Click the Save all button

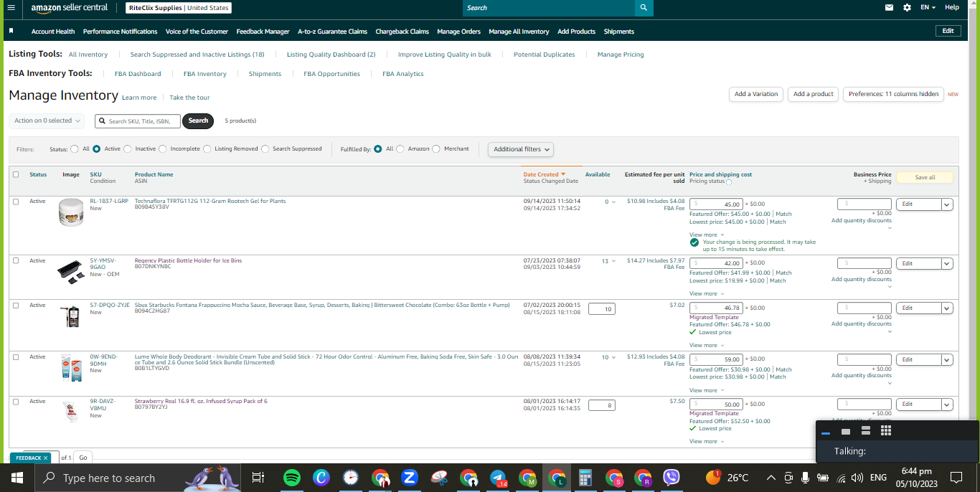click(x=925, y=177)
